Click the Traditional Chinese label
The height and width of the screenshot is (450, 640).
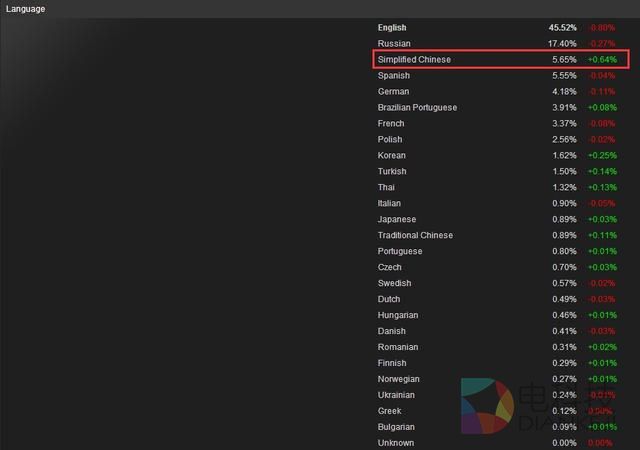[x=415, y=235]
